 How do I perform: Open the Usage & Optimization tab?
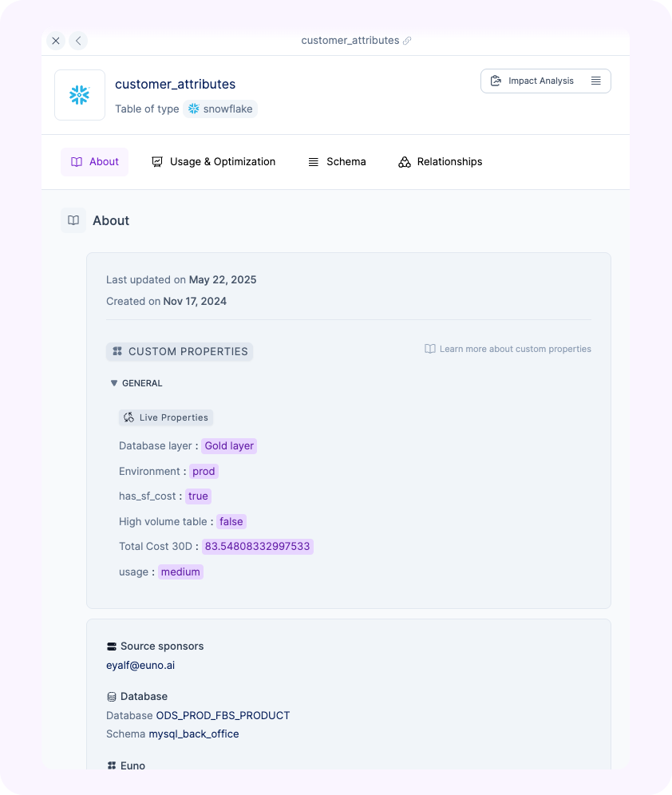(x=213, y=162)
